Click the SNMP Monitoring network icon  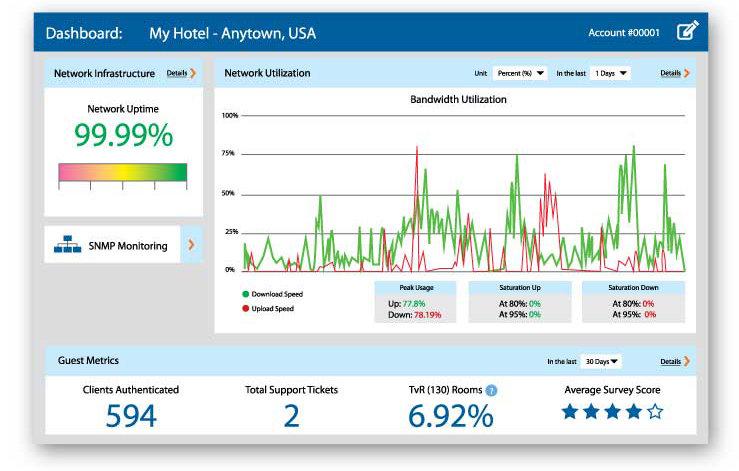tap(69, 245)
